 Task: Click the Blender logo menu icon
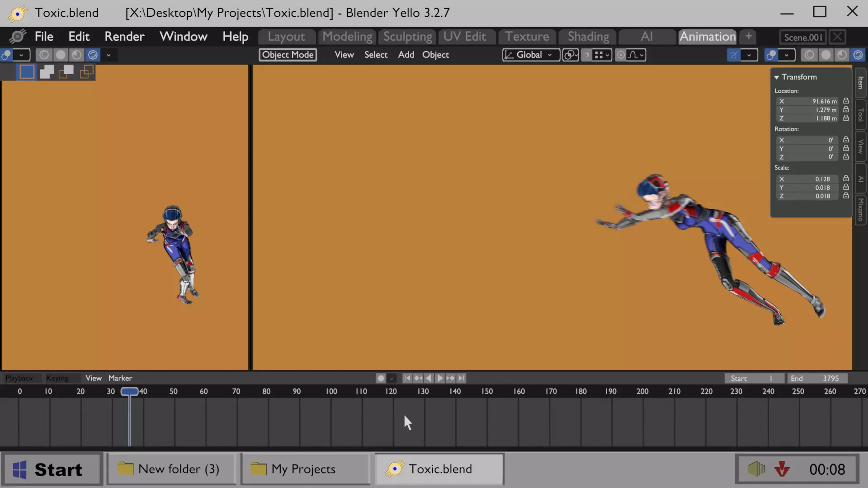(17, 37)
